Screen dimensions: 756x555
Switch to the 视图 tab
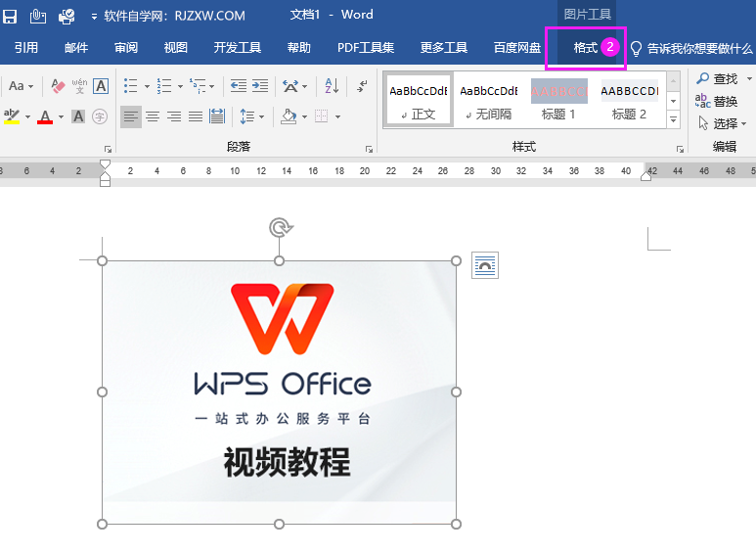coord(175,48)
